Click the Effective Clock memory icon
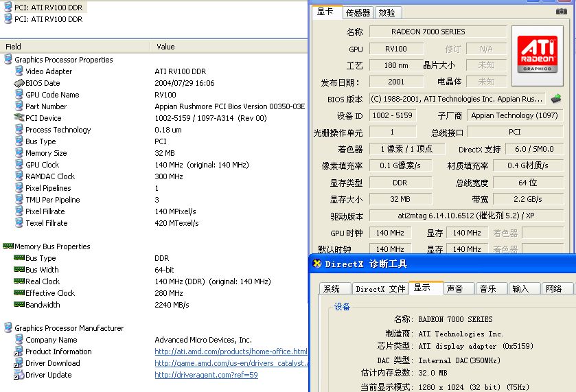This screenshot has height=392, width=576. [x=19, y=293]
